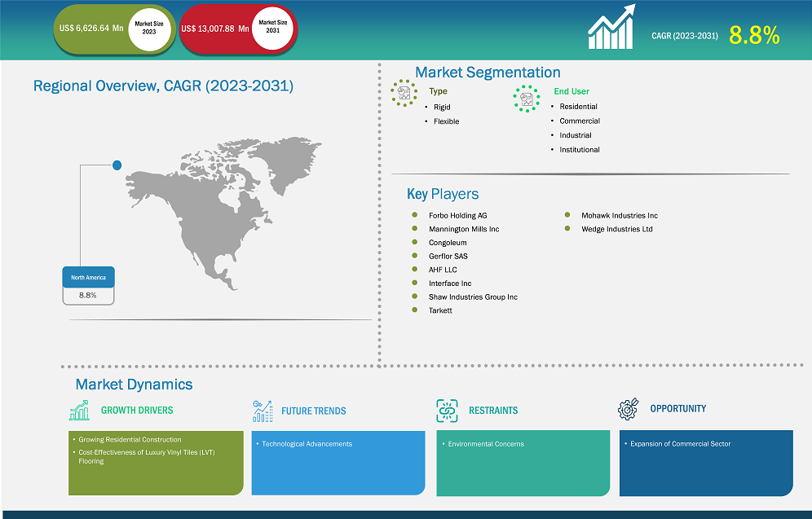
Task: Click Mohawk Industries Inc entry
Action: click(620, 215)
